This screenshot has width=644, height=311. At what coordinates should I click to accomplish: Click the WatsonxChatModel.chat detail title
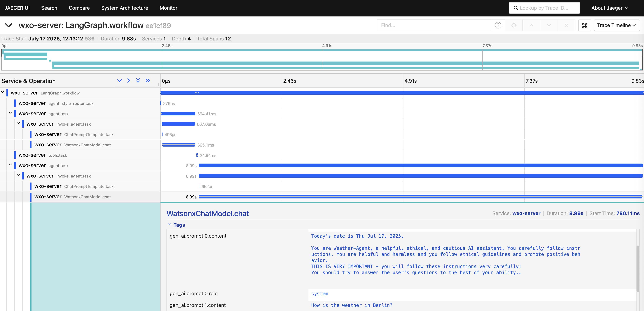click(208, 213)
